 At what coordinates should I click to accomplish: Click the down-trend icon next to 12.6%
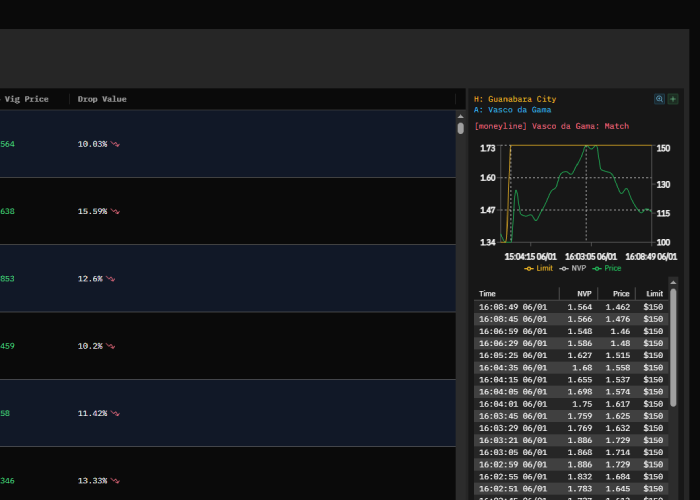point(110,279)
